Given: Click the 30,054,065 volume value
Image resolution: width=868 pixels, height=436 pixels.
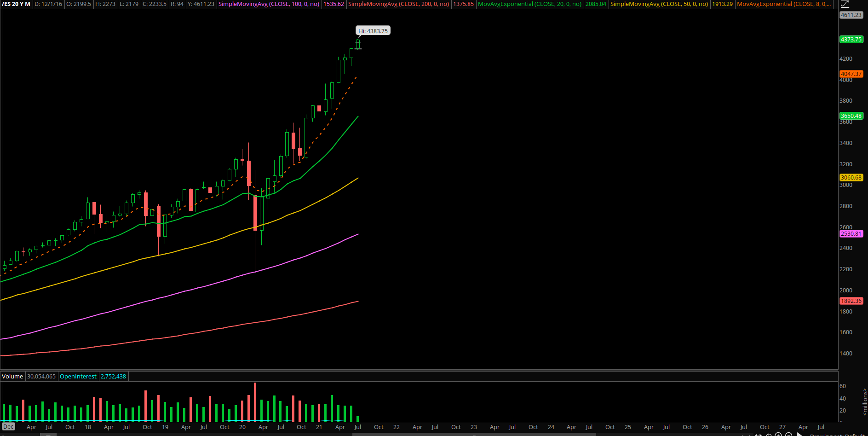Looking at the screenshot, I should (41, 377).
